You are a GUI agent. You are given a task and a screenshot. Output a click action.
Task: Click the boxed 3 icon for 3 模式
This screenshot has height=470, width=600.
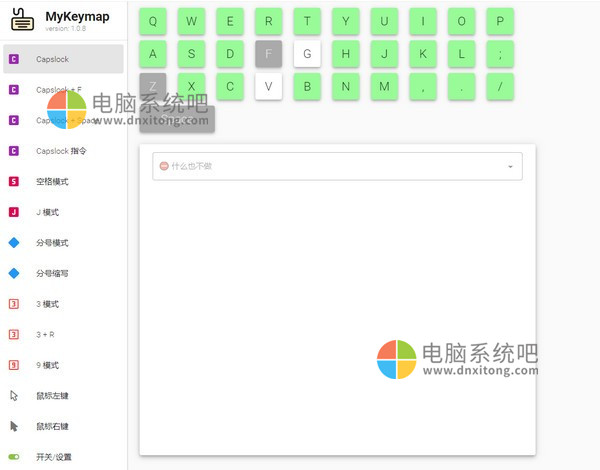click(14, 304)
